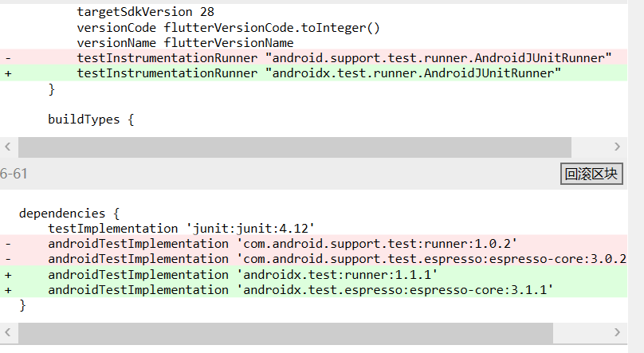This screenshot has height=353, width=644.
Task: Click removed android.support.test.runner.AndroidJUnitRunner line
Action: coord(313,57)
